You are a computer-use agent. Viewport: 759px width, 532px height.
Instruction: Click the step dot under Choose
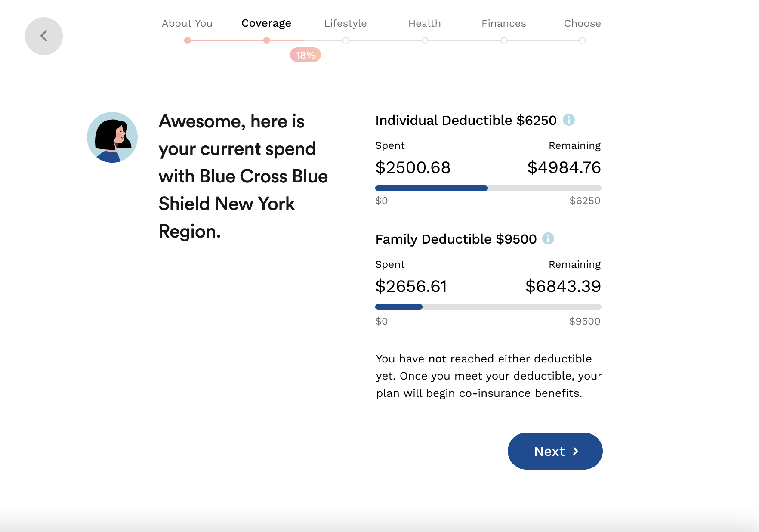(x=582, y=40)
